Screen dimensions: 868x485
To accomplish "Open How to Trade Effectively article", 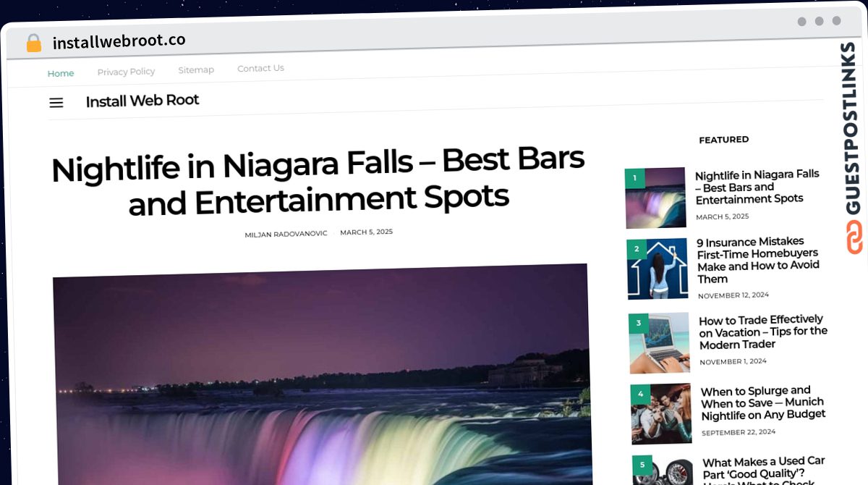I will pyautogui.click(x=762, y=332).
